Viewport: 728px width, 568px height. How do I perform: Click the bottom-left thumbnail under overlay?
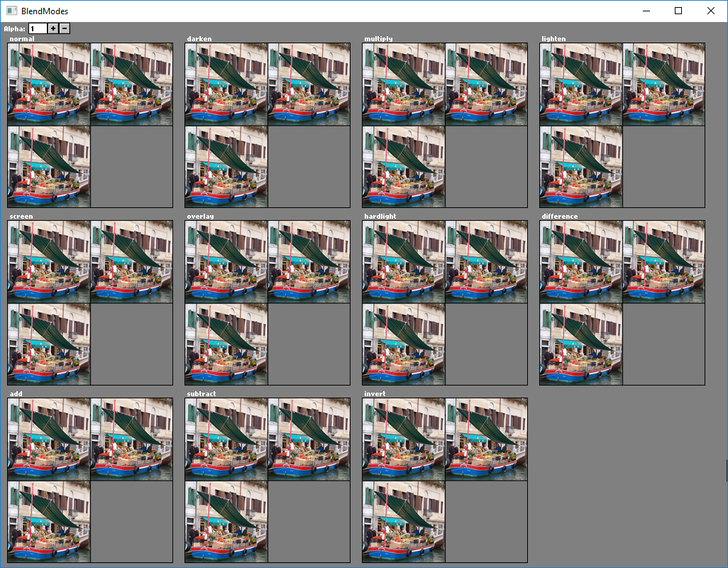226,343
